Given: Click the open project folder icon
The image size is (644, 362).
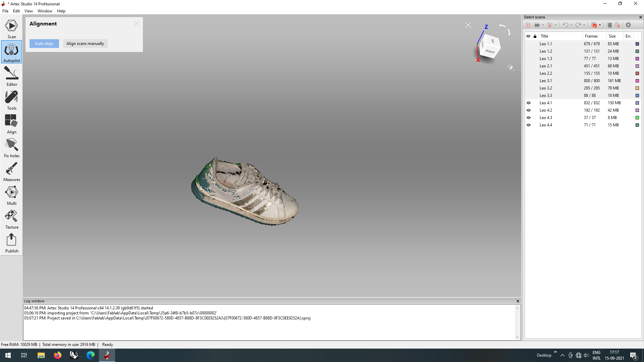Looking at the screenshot, I should (537, 25).
